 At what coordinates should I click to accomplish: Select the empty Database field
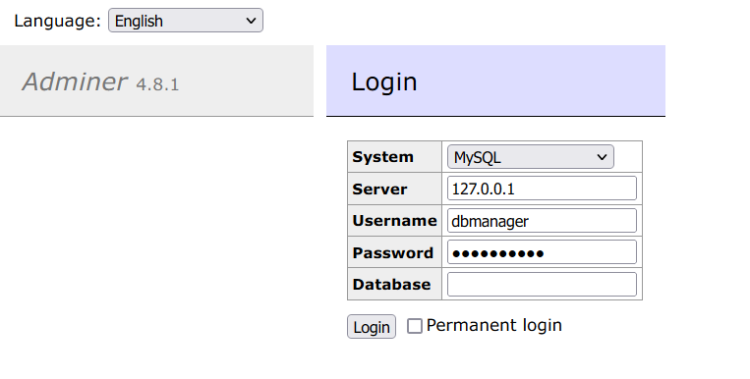[x=542, y=284]
